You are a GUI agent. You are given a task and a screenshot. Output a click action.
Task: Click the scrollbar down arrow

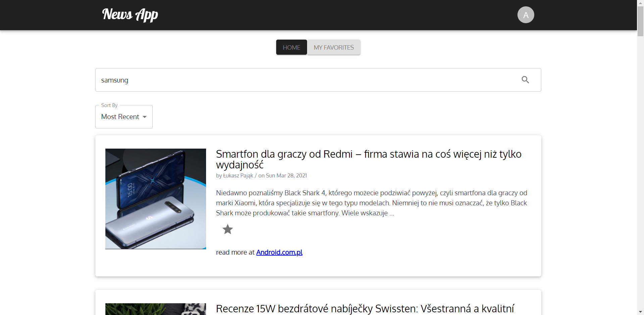[x=640, y=312]
